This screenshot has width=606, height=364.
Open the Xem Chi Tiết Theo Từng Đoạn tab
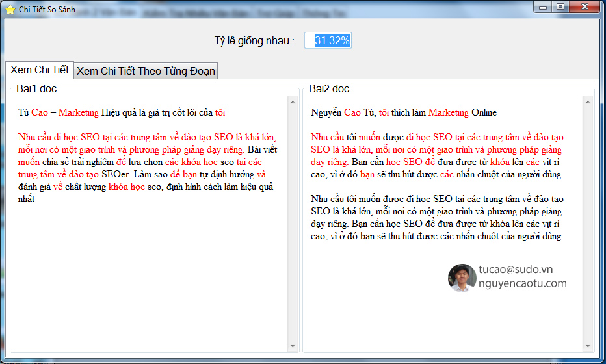pyautogui.click(x=146, y=71)
